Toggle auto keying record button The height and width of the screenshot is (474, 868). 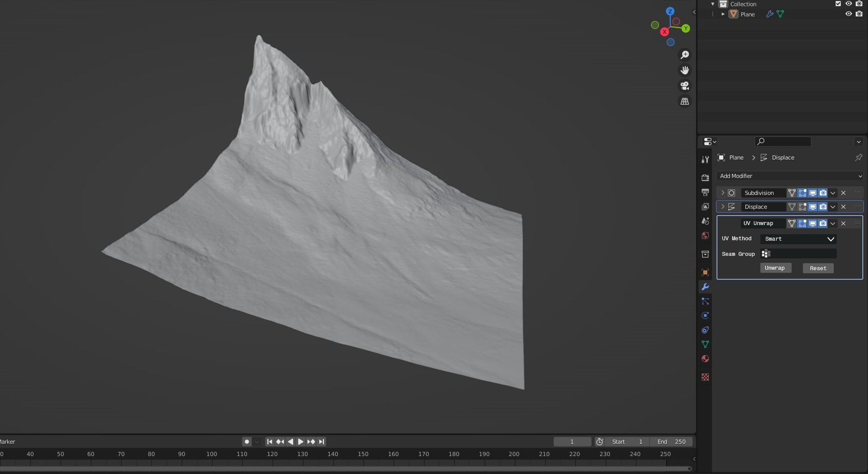tap(247, 441)
